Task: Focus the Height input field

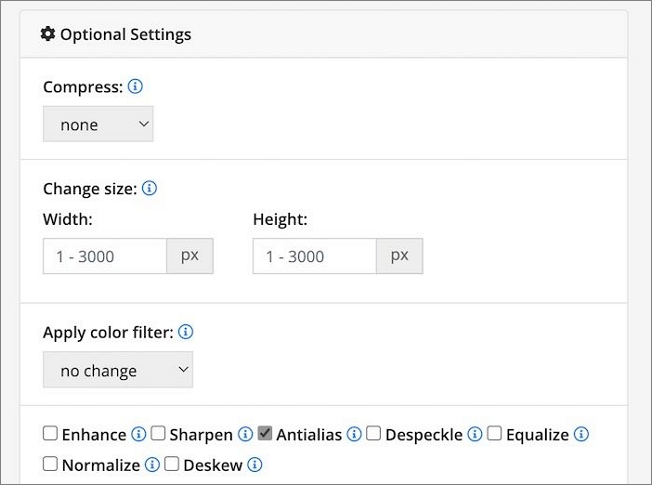Action: [x=315, y=256]
